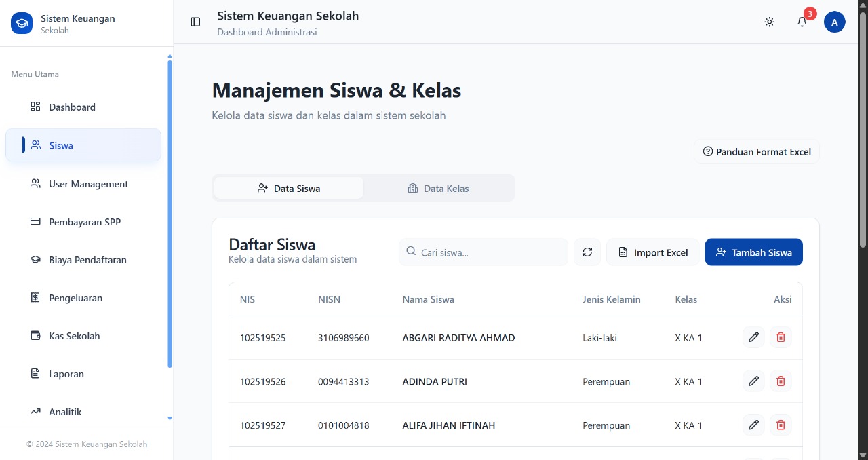Click the Tambah Siswa button
Image resolution: width=868 pixels, height=460 pixels.
754,252
